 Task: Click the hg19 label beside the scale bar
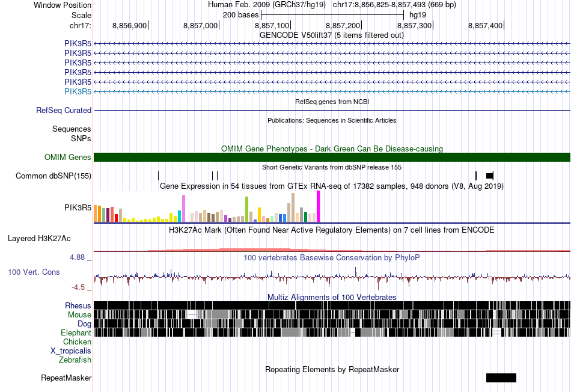click(418, 15)
